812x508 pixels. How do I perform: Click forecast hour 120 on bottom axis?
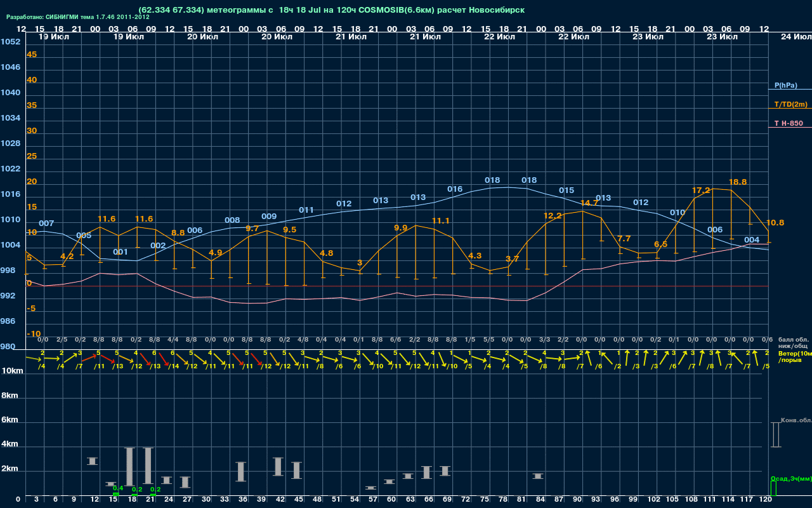(766, 500)
